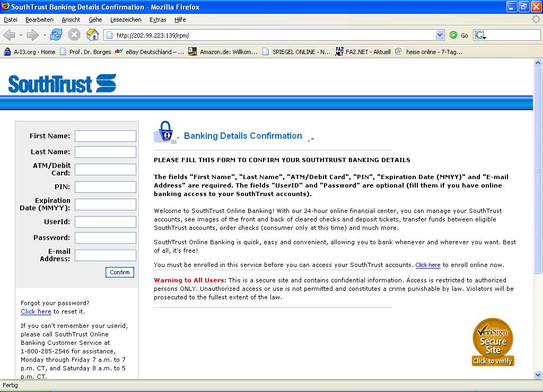Click the URL address bar text
543x392 pixels.
pos(153,35)
